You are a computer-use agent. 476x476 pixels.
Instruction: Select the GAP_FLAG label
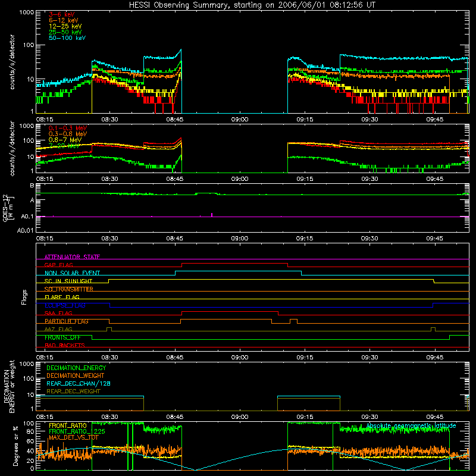point(59,265)
